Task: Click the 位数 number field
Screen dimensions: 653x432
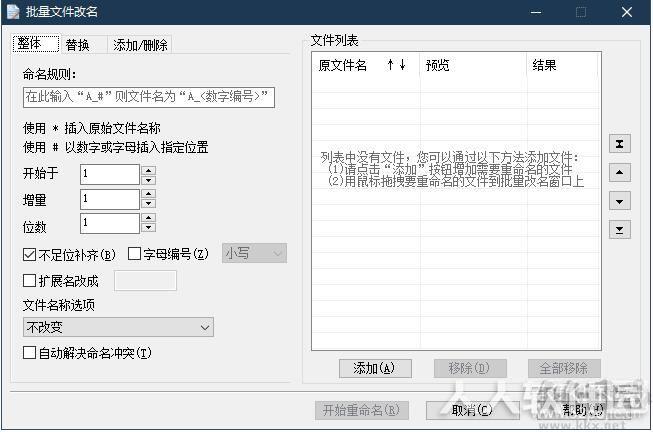Action: point(110,223)
